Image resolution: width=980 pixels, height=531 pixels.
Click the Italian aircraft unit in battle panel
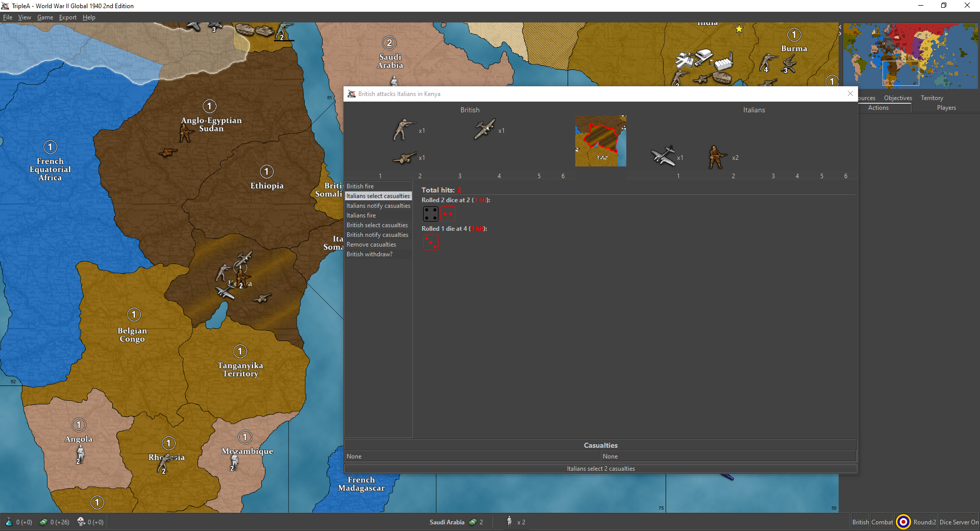[x=663, y=156]
